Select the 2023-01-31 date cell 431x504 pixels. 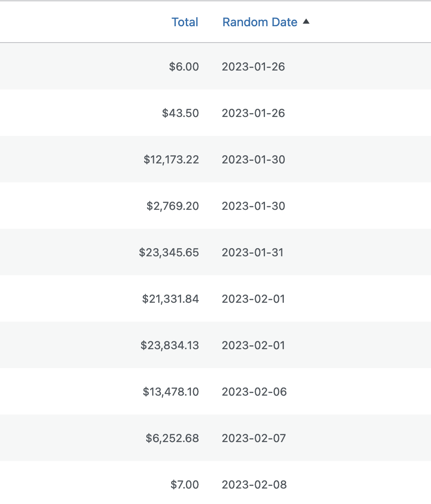(x=253, y=252)
